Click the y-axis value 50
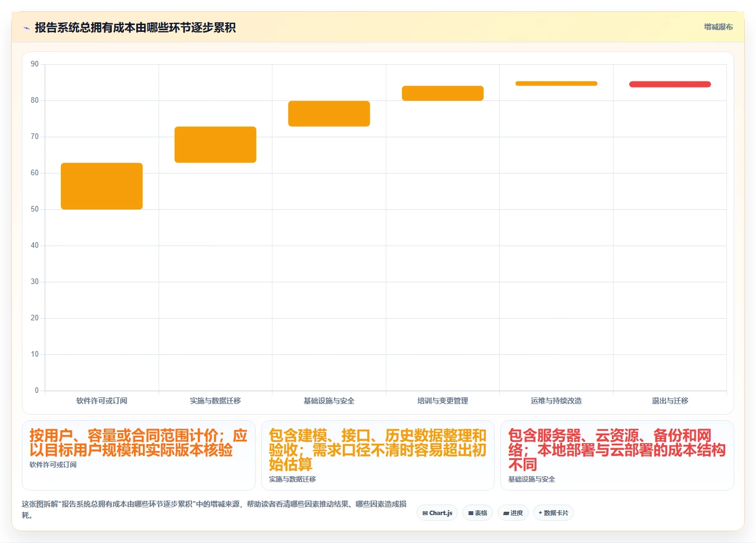 [35, 209]
